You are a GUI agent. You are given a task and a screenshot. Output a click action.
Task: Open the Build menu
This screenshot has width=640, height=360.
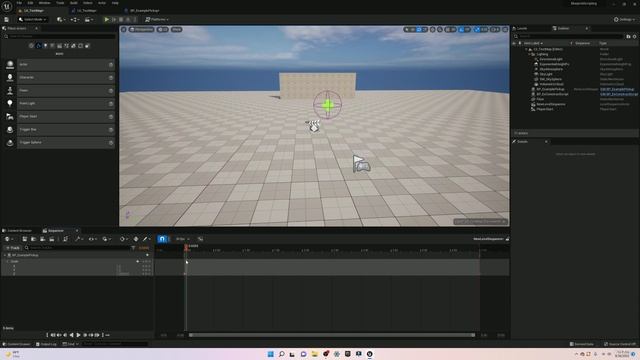74,3
